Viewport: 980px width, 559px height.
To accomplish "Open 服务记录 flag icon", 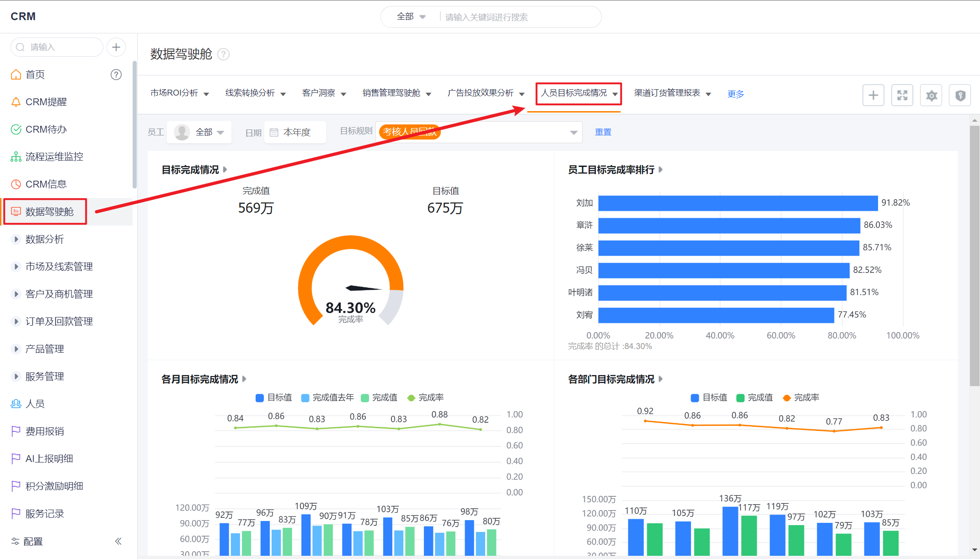I will tap(16, 513).
